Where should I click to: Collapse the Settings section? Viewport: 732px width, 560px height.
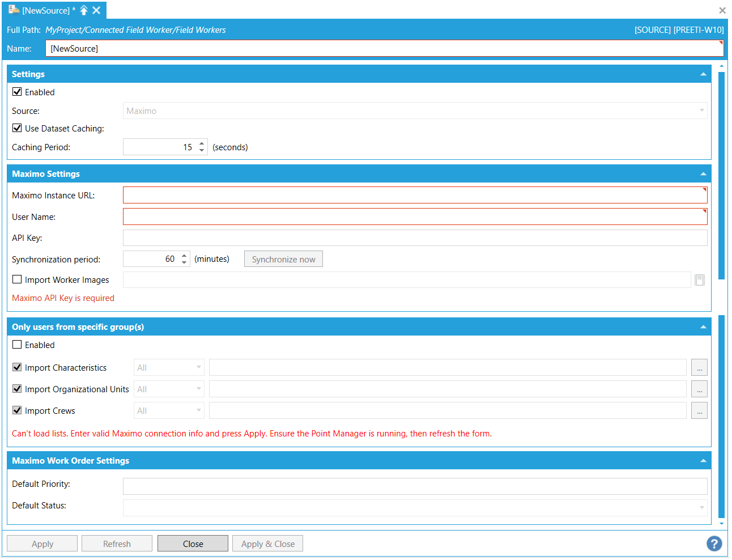pyautogui.click(x=703, y=74)
